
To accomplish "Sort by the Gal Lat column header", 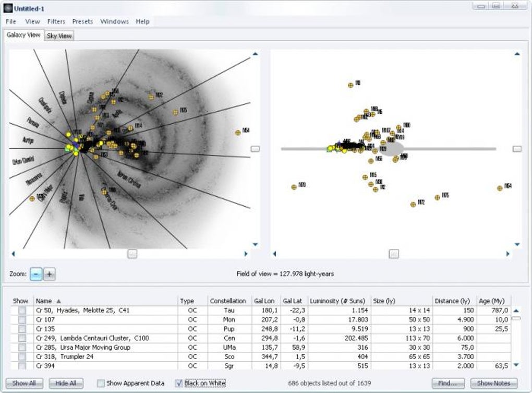I will pyautogui.click(x=294, y=301).
